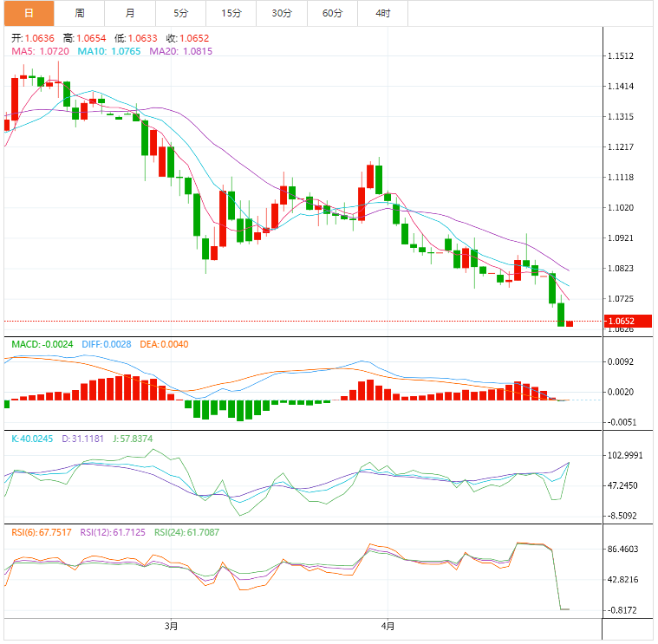Click the 1.1020 price axis label

(x=621, y=207)
